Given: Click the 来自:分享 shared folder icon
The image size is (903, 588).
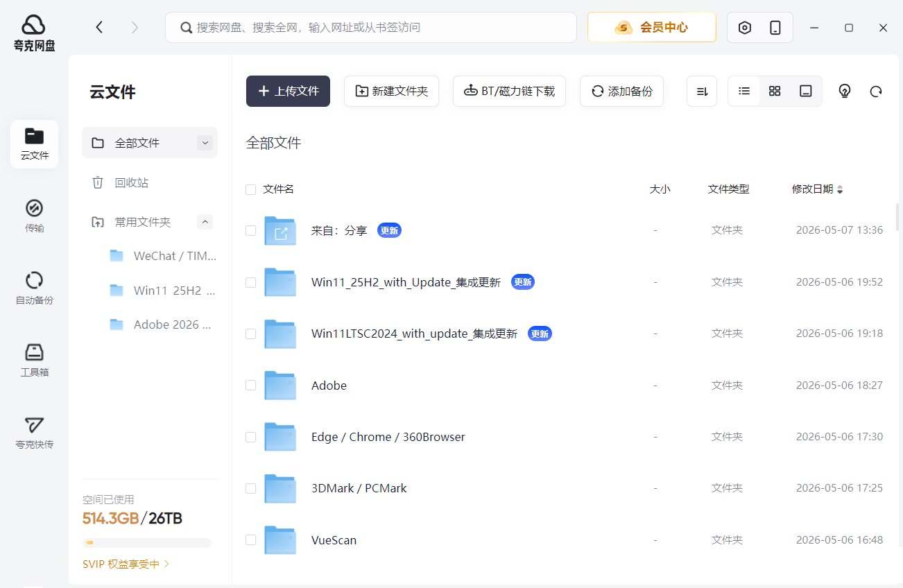Looking at the screenshot, I should (280, 231).
